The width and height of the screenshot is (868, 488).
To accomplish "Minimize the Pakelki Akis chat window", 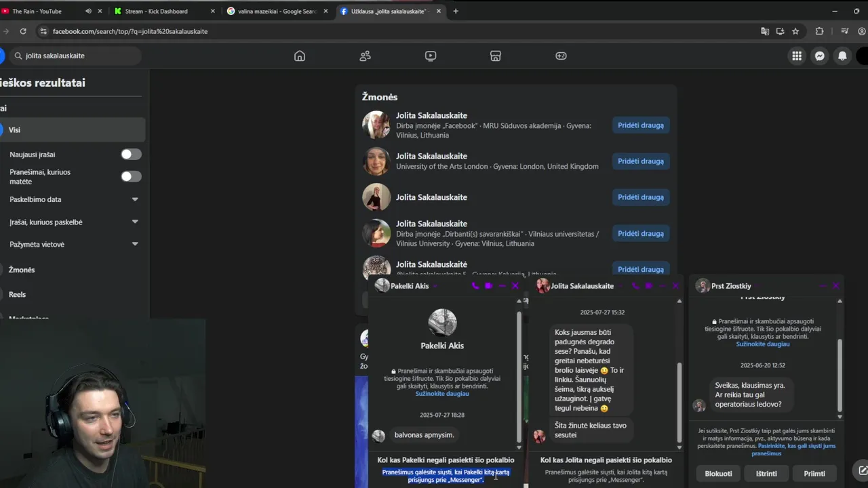I will (502, 286).
